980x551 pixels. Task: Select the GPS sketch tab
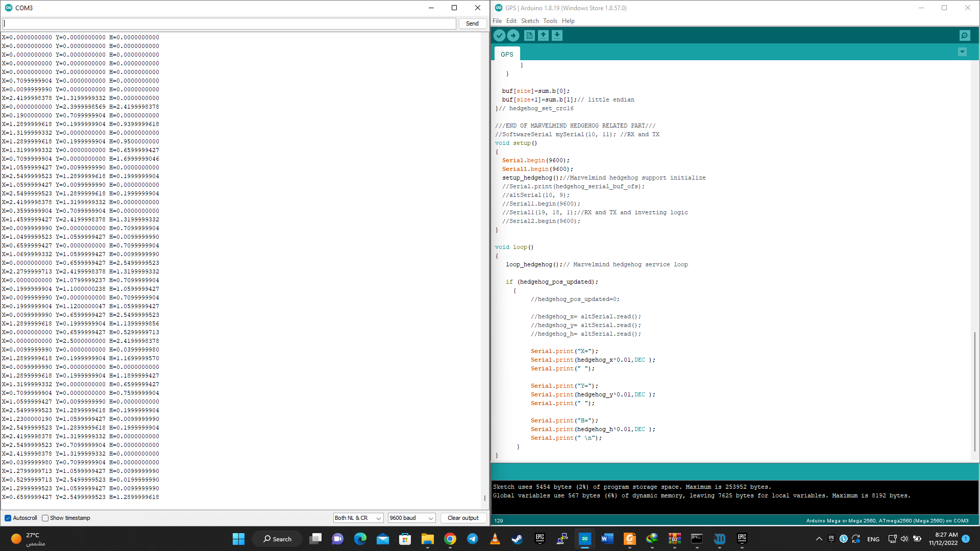pyautogui.click(x=507, y=54)
